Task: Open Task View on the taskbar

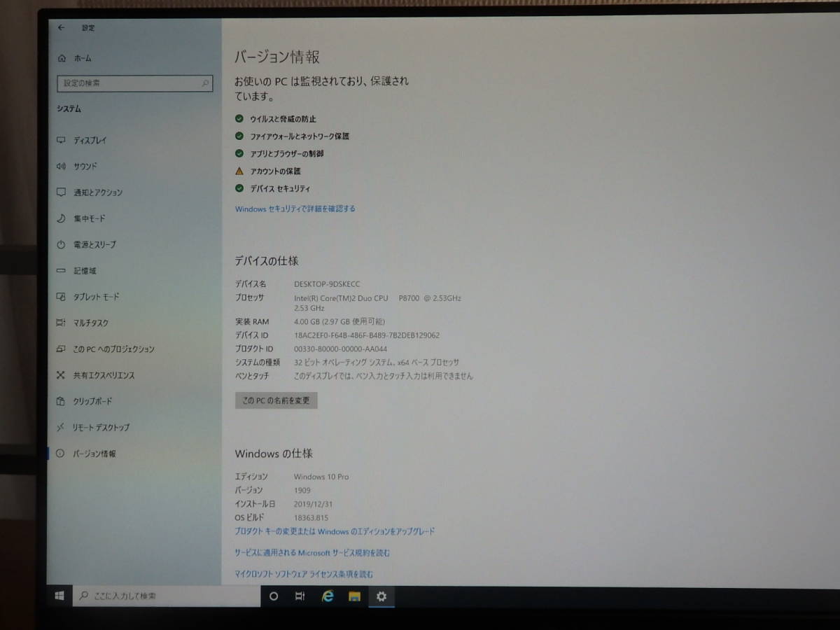Action: (x=300, y=596)
